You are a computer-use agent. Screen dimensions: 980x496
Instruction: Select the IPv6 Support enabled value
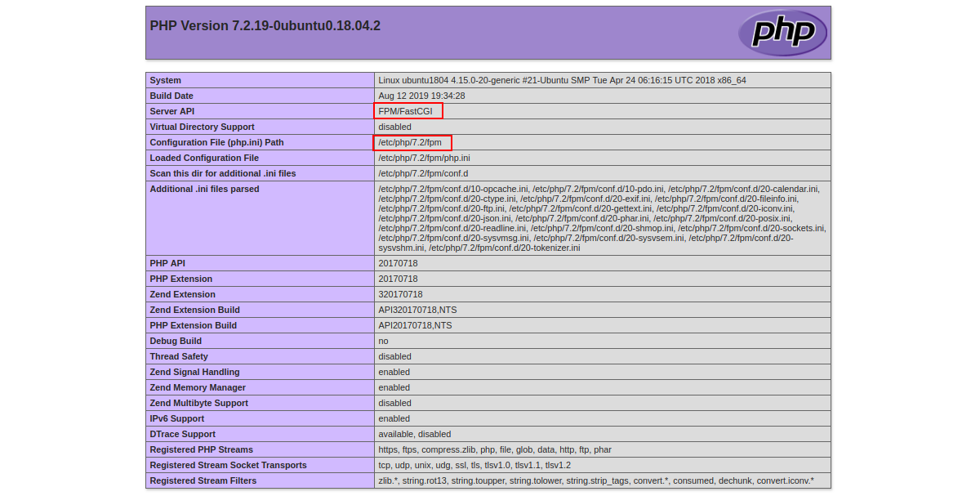pyautogui.click(x=394, y=418)
